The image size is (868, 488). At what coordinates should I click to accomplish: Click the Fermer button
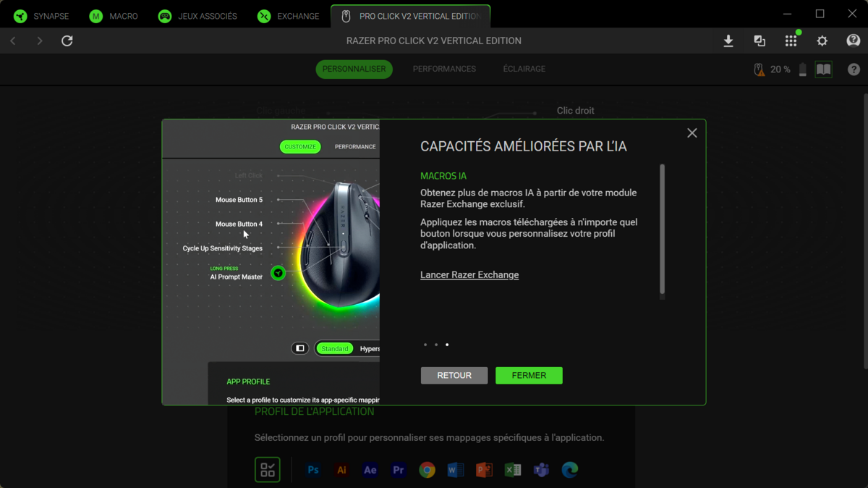pyautogui.click(x=529, y=375)
